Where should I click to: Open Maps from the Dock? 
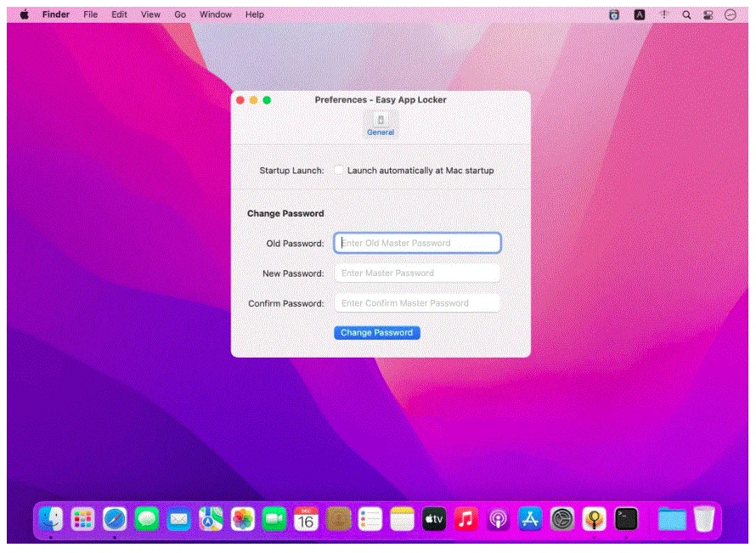(x=211, y=520)
